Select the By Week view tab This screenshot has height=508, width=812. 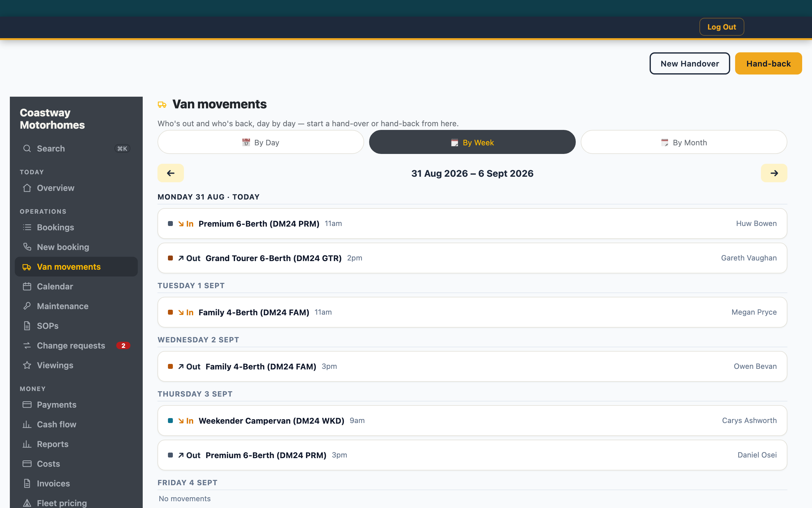472,142
